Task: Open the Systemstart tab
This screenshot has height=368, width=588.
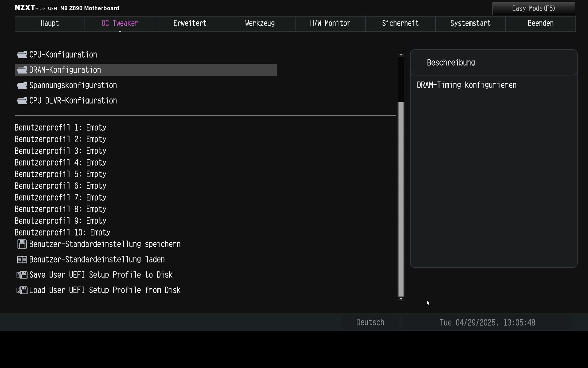Action: 470,24
